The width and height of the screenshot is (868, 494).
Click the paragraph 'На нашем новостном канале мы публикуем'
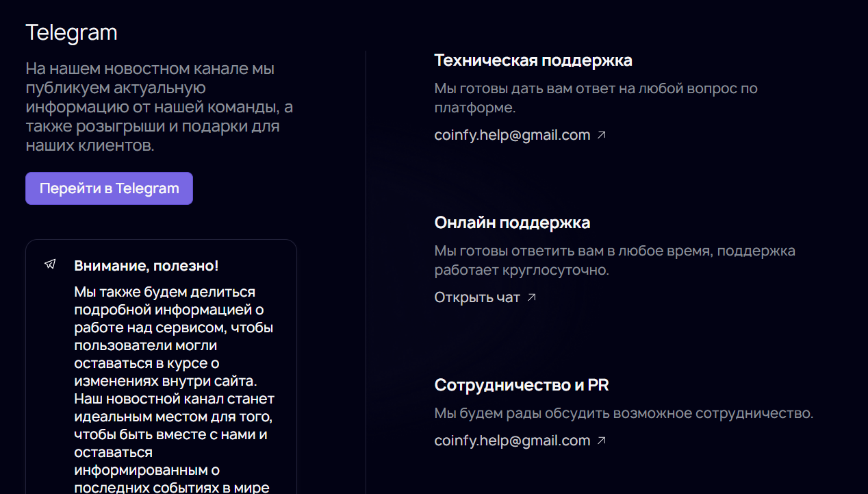click(x=159, y=107)
